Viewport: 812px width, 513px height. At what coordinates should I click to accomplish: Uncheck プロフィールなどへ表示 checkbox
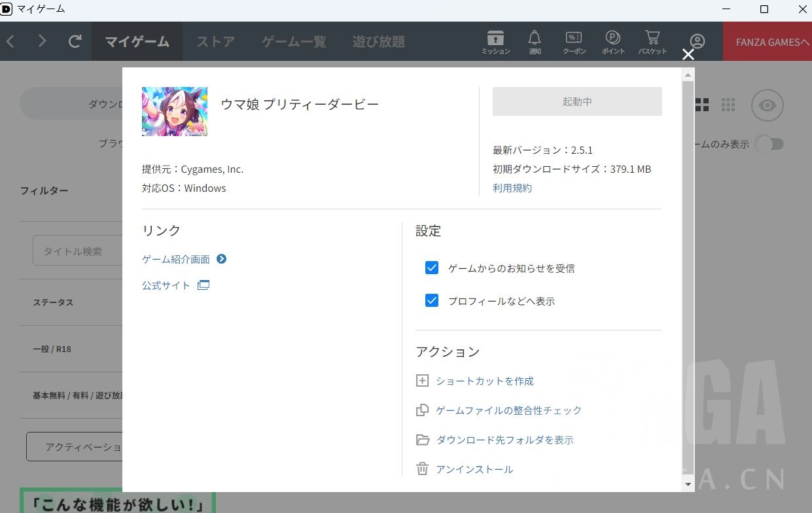coord(432,300)
